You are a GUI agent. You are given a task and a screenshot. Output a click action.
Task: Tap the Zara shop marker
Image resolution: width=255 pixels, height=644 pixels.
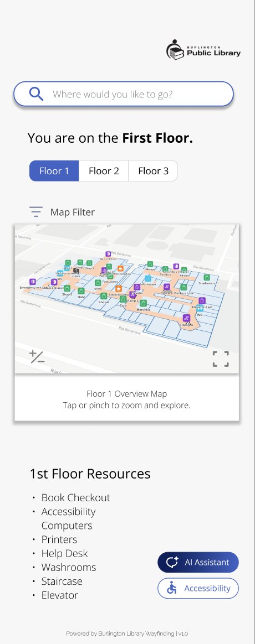click(123, 299)
